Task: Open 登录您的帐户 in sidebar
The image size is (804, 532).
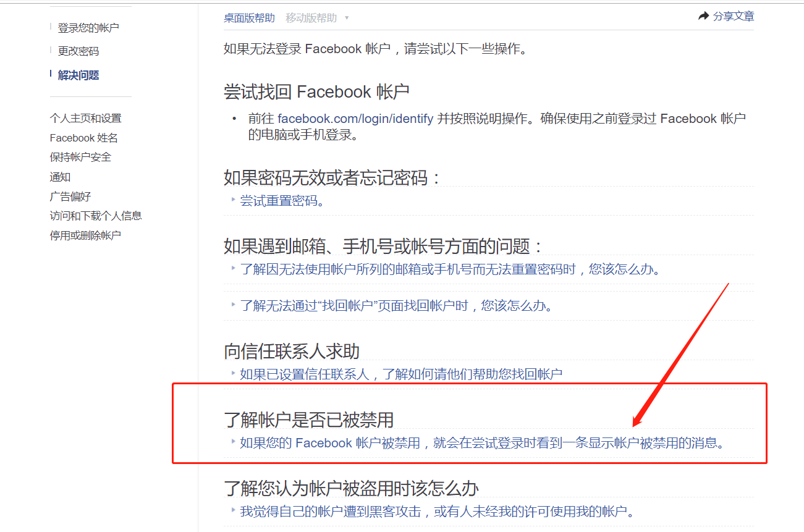Action: (88, 28)
